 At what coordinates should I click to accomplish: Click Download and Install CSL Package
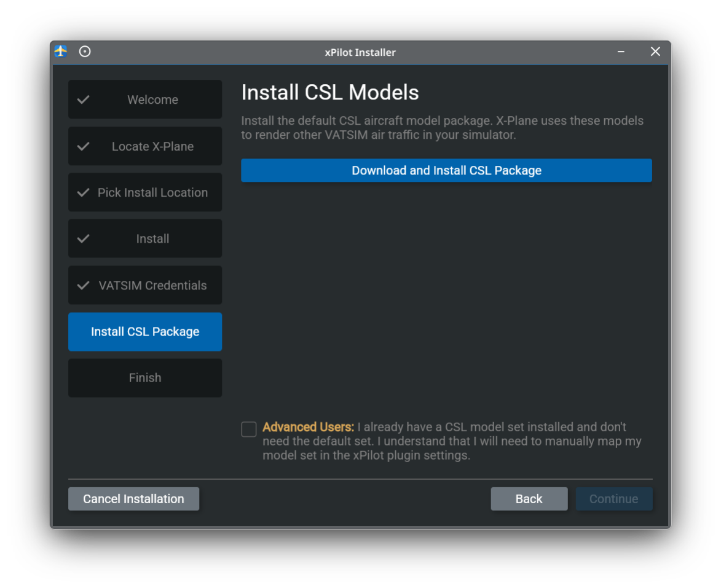[446, 170]
